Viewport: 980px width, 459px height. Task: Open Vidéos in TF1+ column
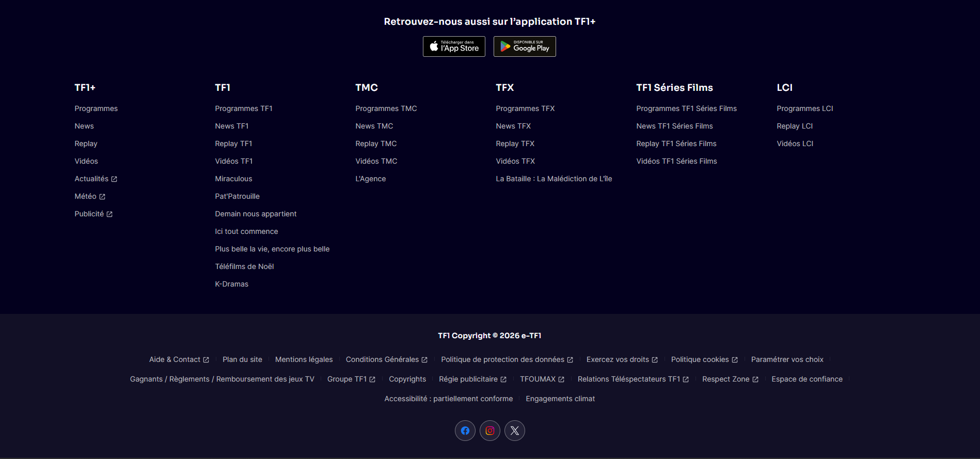click(x=86, y=161)
